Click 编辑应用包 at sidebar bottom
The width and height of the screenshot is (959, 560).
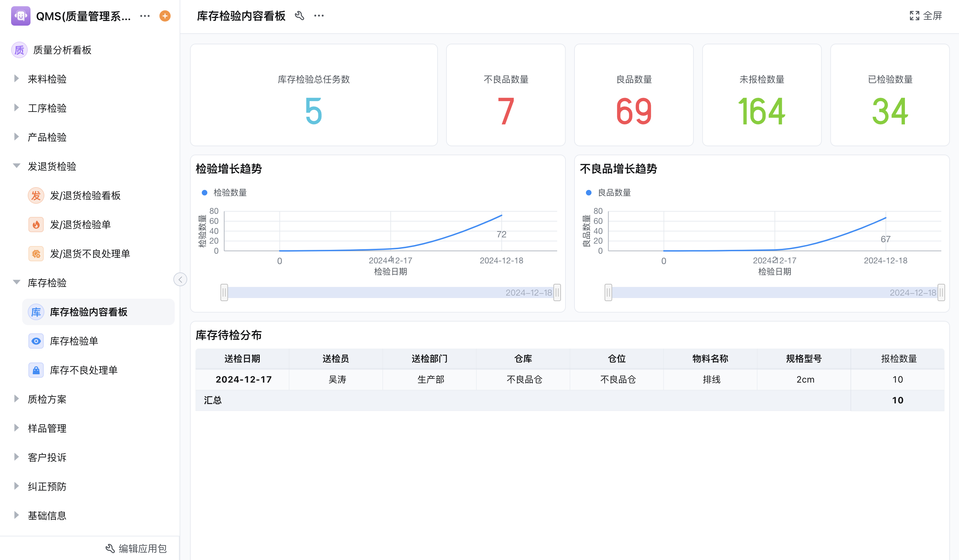136,549
